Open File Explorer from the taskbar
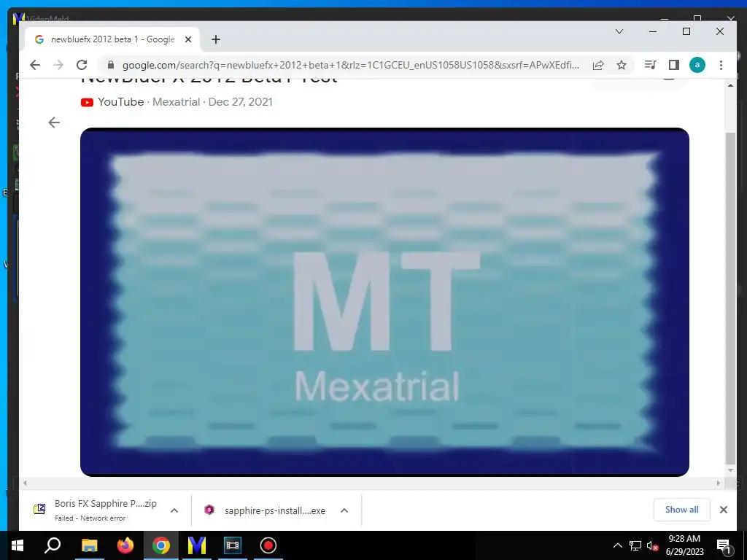 click(90, 545)
